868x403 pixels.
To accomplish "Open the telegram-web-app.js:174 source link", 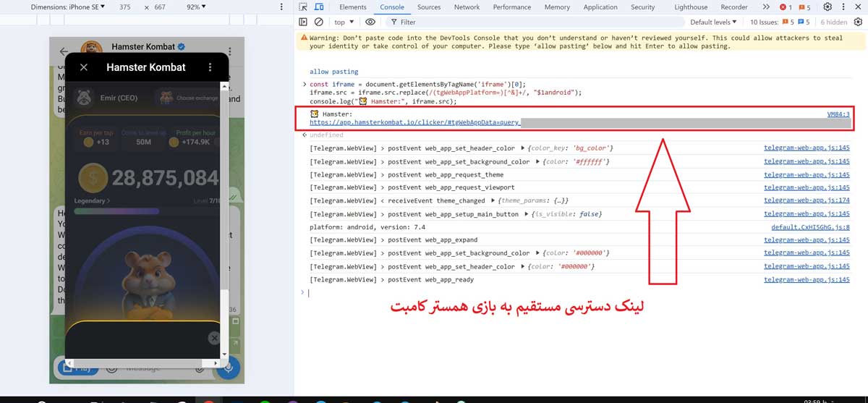I will pyautogui.click(x=807, y=200).
